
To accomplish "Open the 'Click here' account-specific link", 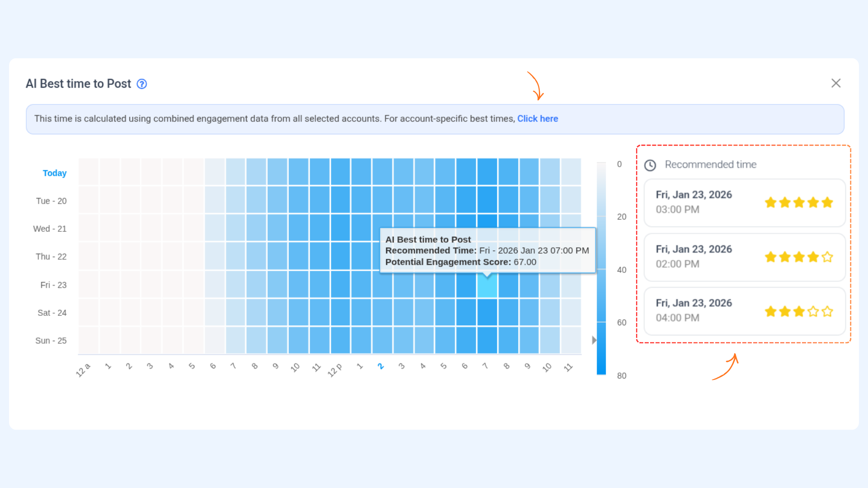I will coord(538,119).
